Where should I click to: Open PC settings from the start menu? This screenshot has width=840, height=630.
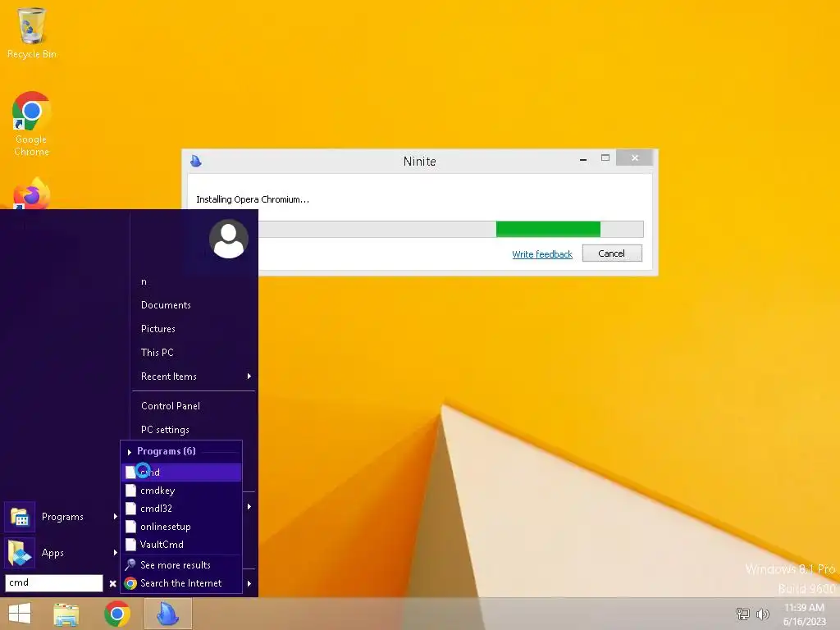(x=165, y=430)
